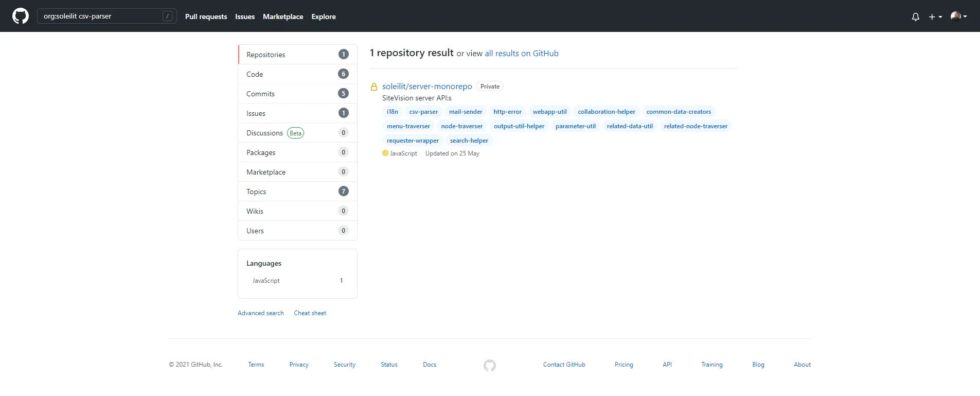Show Packages search results
Image resolution: width=980 pixels, height=396 pixels.
(297, 152)
